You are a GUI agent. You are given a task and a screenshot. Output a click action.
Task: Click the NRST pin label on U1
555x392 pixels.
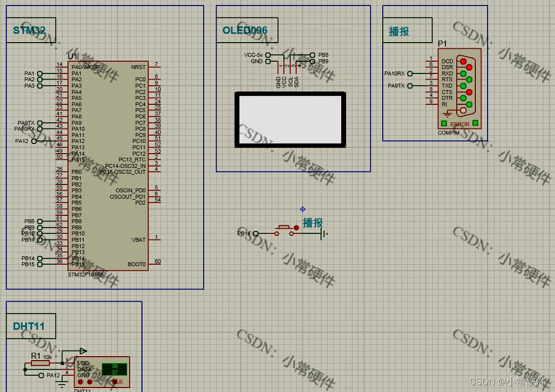(138, 67)
